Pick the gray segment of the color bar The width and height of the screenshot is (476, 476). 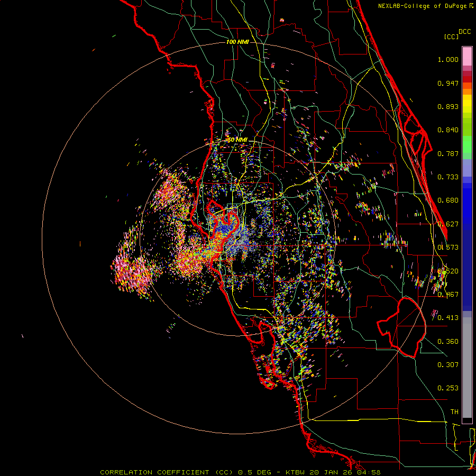click(467, 368)
